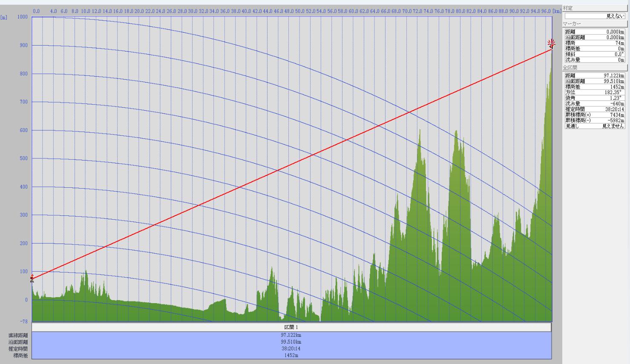Select the 全区間 section header
This screenshot has width=630, height=364.
[595, 68]
